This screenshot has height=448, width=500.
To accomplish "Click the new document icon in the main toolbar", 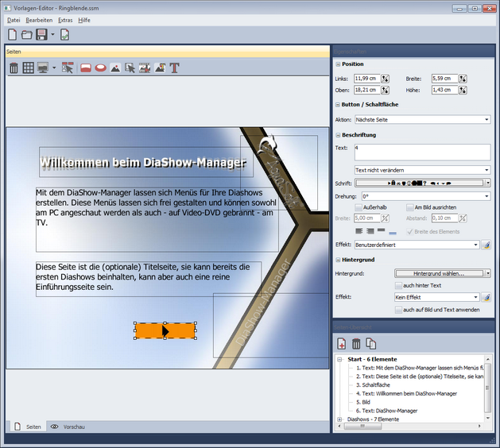I will (12, 35).
